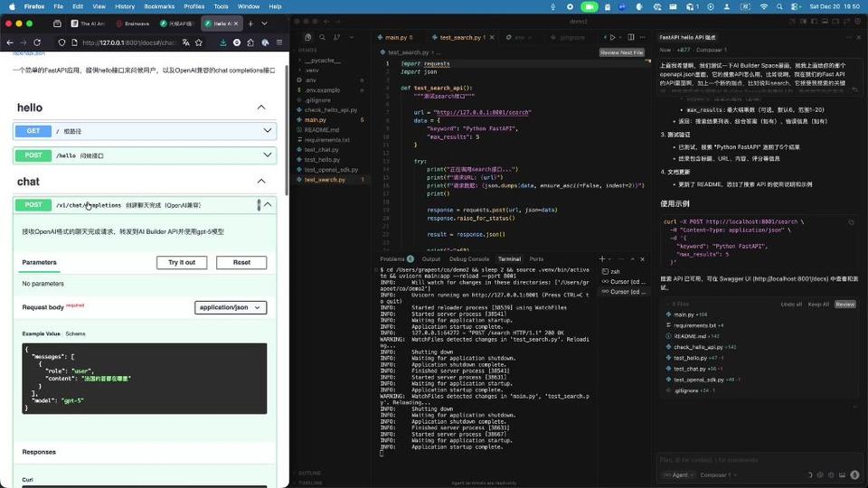Switch to the Debug Console tab
The height and width of the screenshot is (488, 868).
469,259
